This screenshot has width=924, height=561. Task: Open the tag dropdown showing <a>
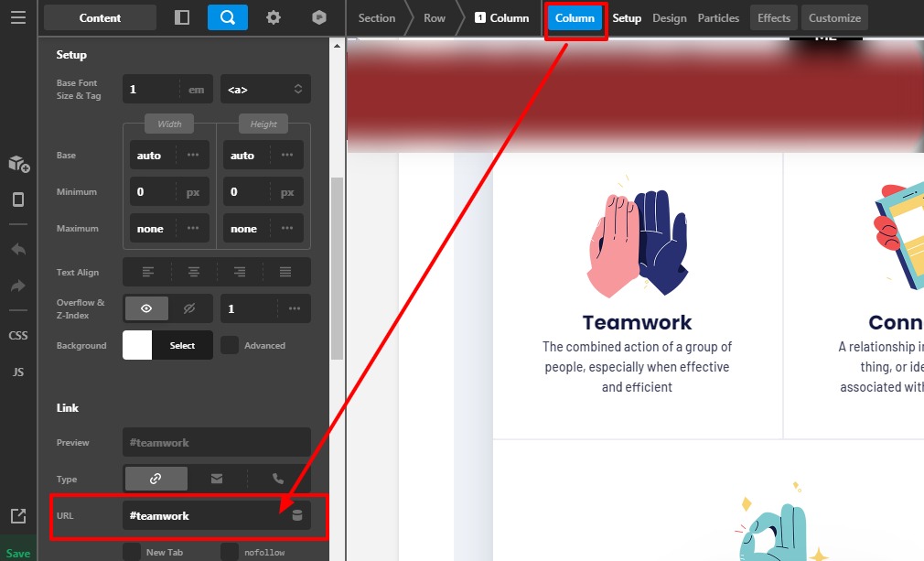(265, 89)
